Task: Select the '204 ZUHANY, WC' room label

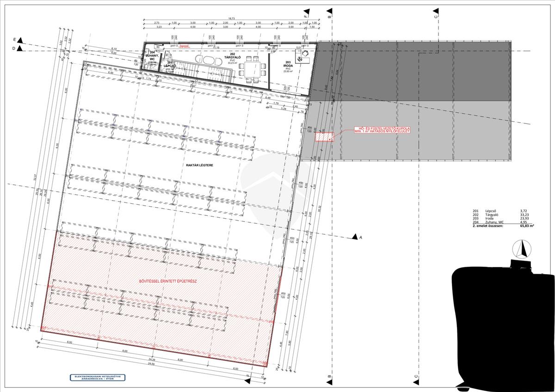Action: 152,56
